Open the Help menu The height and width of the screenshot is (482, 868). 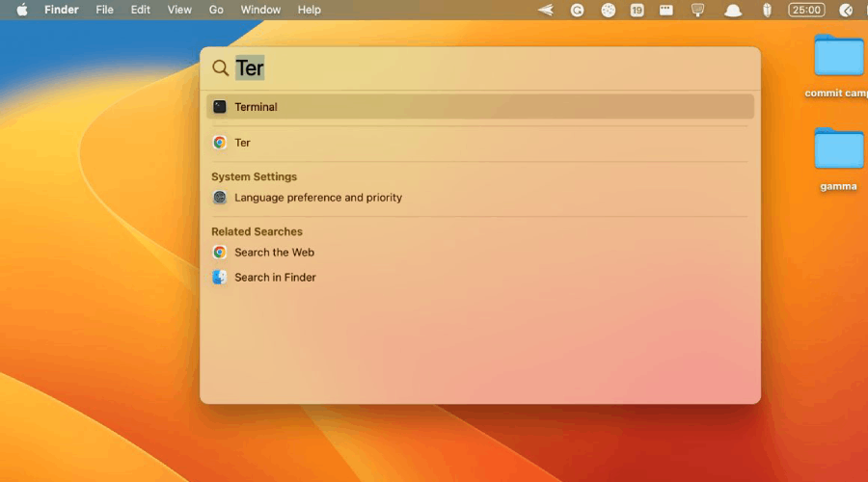coord(309,10)
